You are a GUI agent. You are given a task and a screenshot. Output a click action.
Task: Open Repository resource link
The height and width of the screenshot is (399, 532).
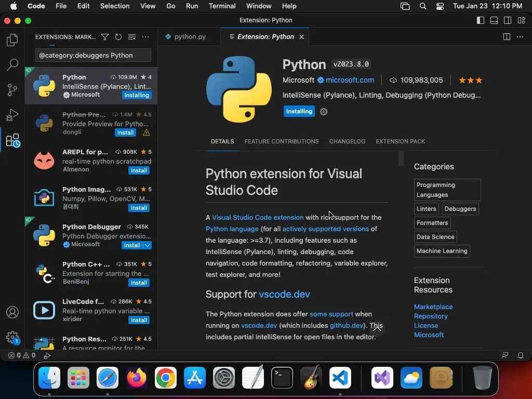[431, 316]
